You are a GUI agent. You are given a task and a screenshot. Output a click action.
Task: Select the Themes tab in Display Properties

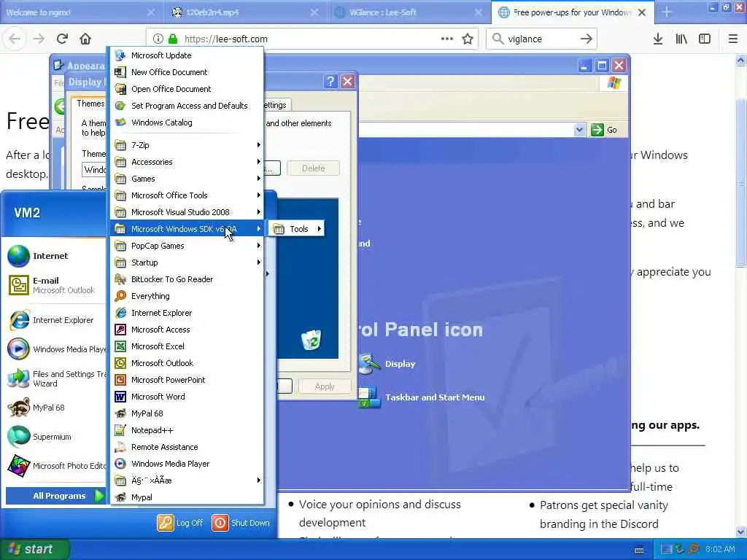90,104
